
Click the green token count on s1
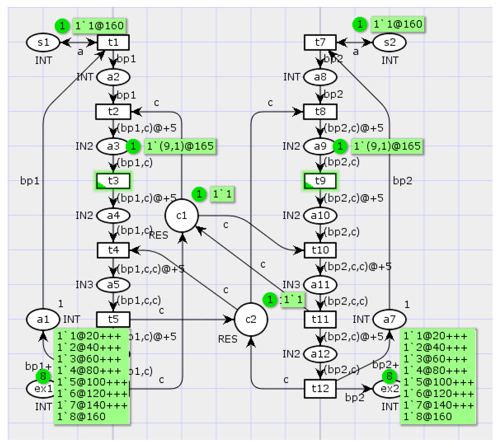point(62,26)
